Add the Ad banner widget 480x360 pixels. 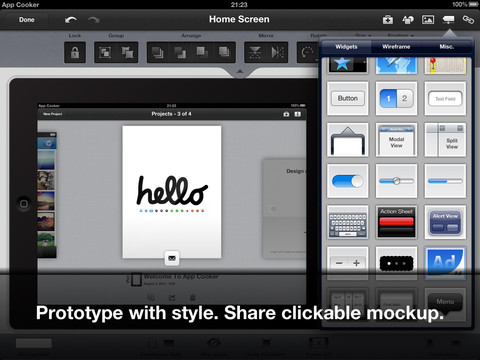tap(445, 263)
